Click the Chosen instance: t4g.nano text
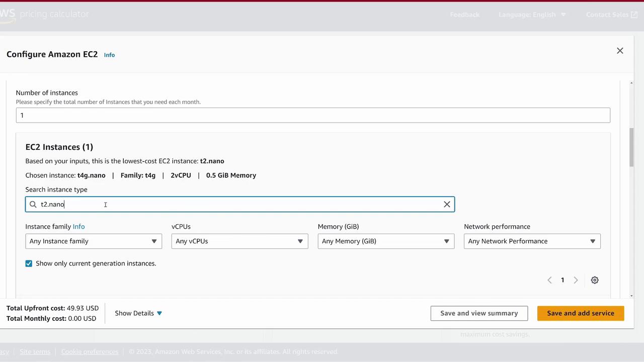The image size is (644, 362). pyautogui.click(x=65, y=175)
